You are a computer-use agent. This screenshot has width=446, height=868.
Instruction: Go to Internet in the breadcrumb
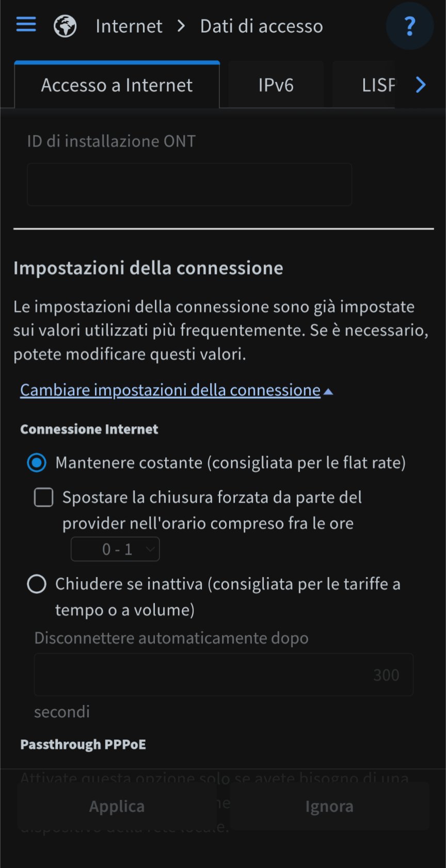tap(129, 26)
